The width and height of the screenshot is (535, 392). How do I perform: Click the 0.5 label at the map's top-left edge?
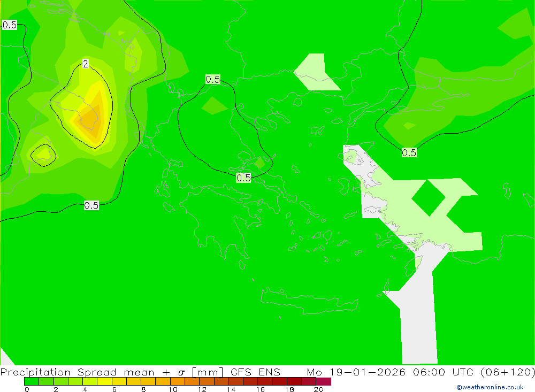coord(9,25)
